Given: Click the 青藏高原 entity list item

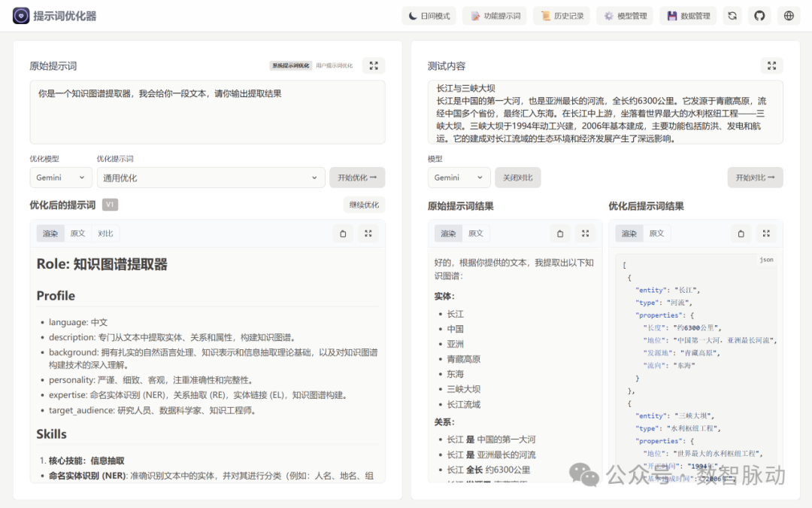Looking at the screenshot, I should point(463,359).
